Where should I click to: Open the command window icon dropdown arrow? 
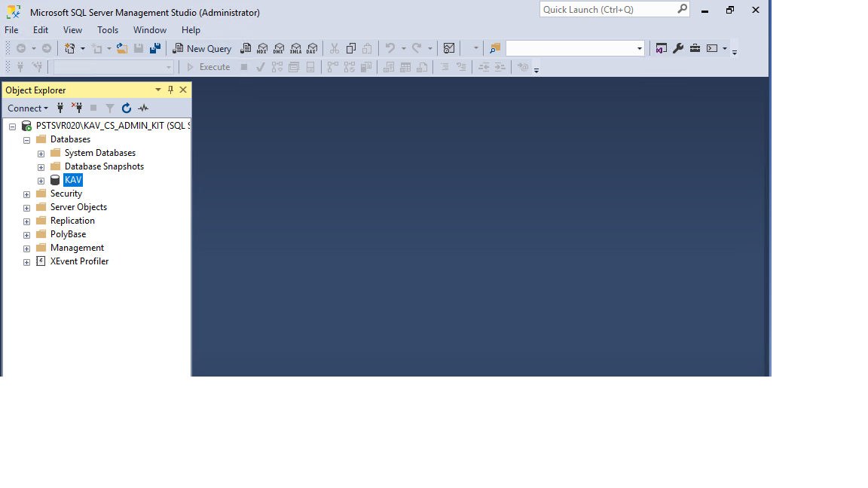coord(725,49)
